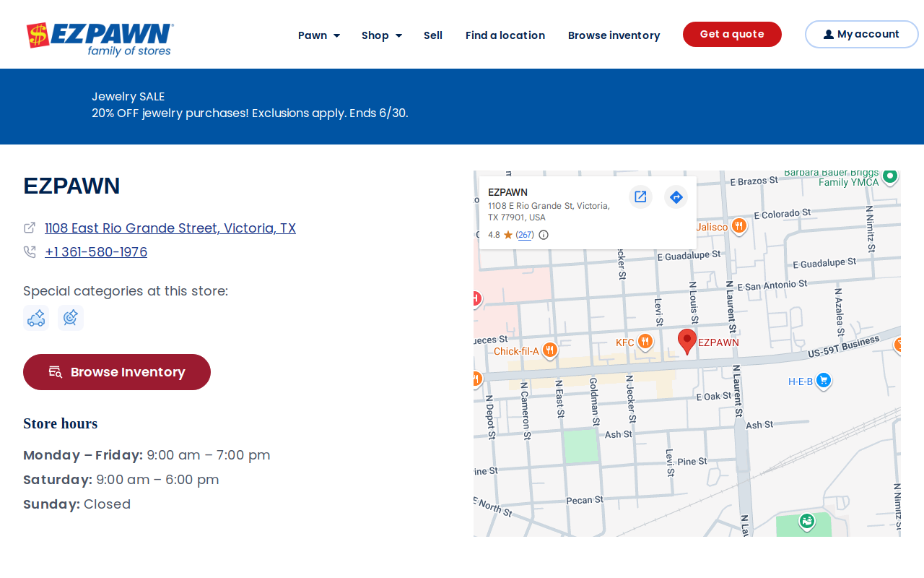Screen dimensions: 924x578
Task: Click the red EZPAWN map pin
Action: click(687, 341)
